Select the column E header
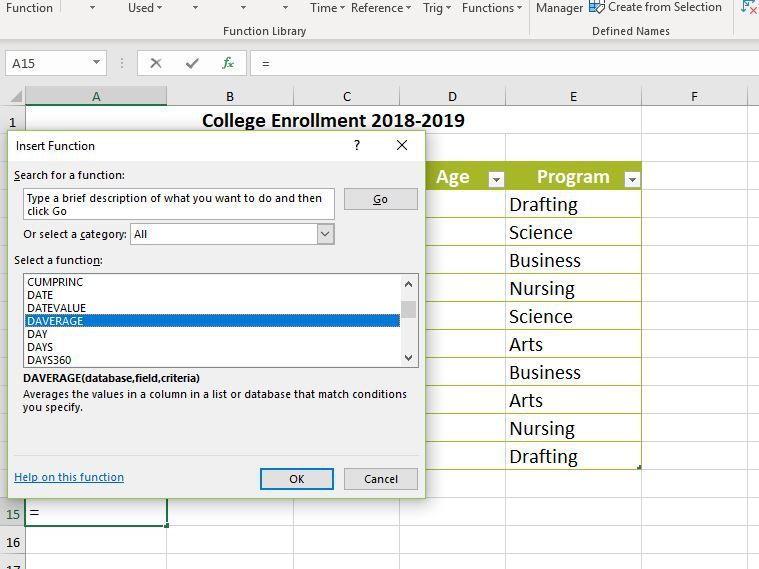759x569 pixels. click(x=573, y=97)
